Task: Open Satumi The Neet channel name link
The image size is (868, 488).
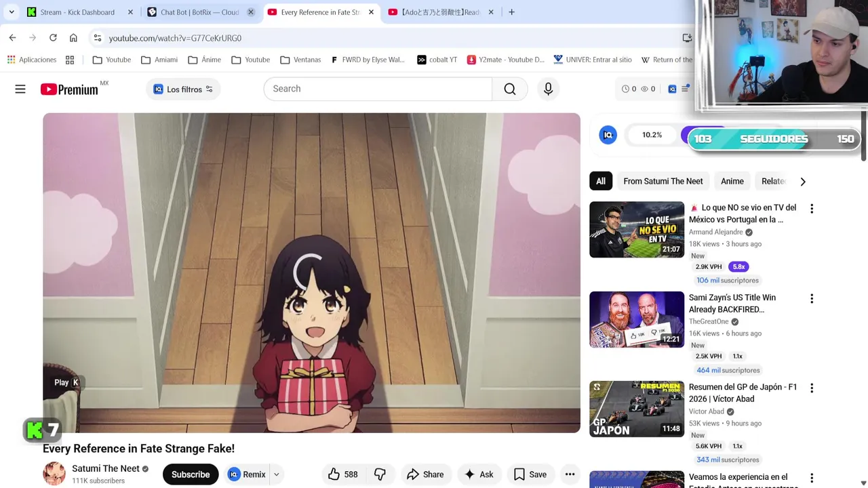Action: coord(106,468)
